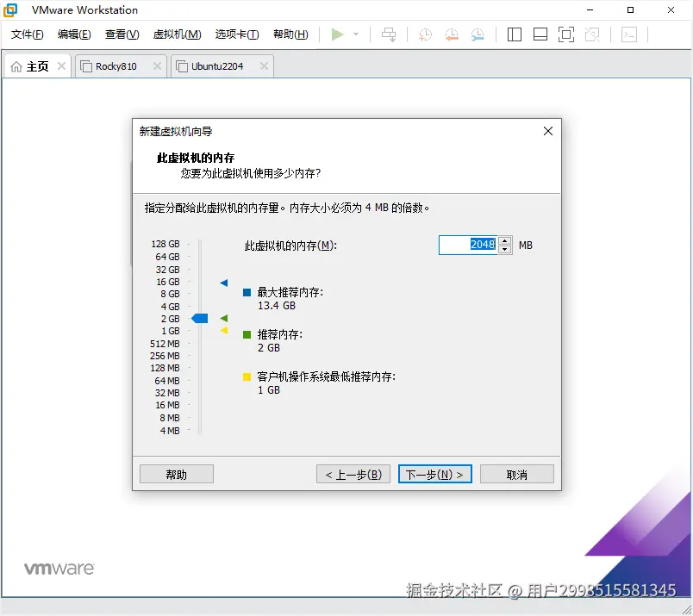Open the 编辑(E) menu
This screenshot has height=616, width=693.
click(x=74, y=34)
